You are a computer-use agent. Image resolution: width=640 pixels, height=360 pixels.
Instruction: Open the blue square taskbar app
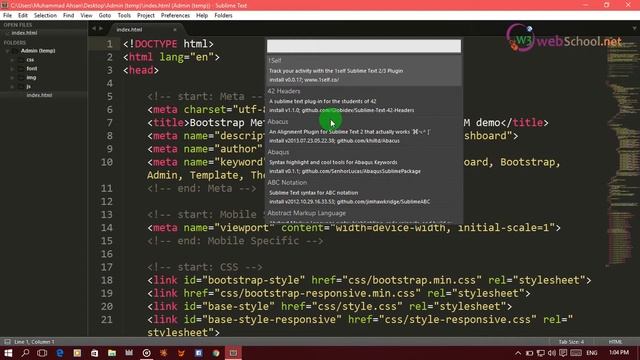pos(199,353)
